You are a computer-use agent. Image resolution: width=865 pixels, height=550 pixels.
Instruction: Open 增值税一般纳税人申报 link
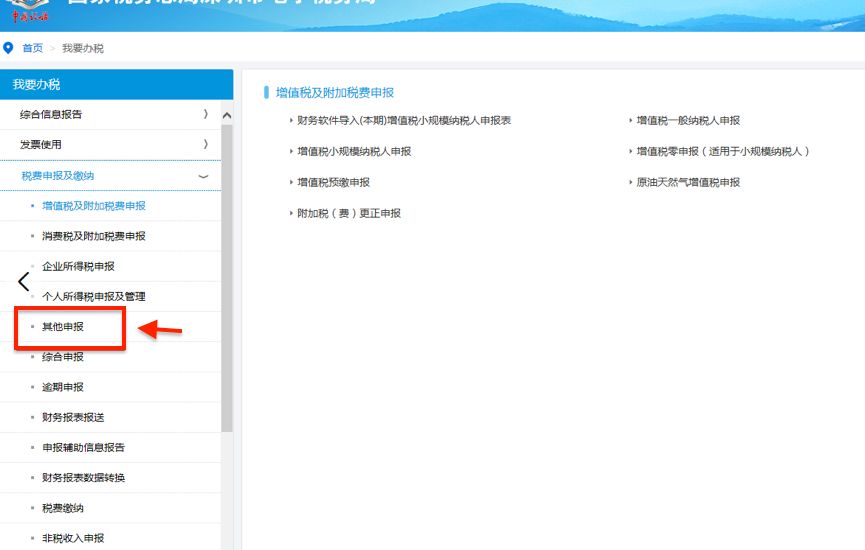pos(688,120)
